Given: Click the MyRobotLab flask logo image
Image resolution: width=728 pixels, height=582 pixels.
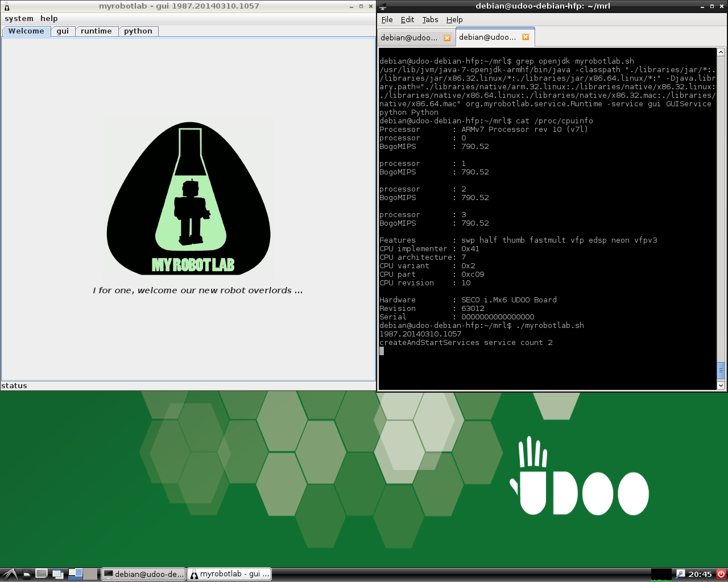Looking at the screenshot, I should click(x=188, y=198).
